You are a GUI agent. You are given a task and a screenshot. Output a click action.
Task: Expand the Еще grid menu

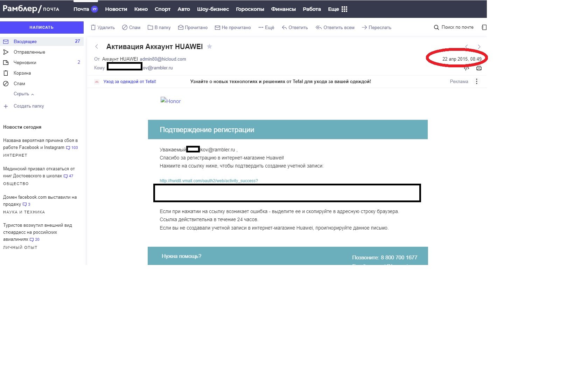click(x=337, y=9)
